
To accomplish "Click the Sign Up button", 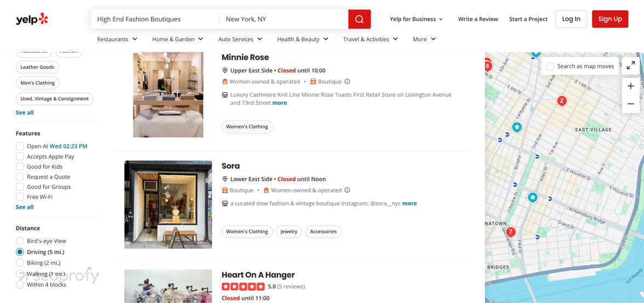I will coord(610,19).
